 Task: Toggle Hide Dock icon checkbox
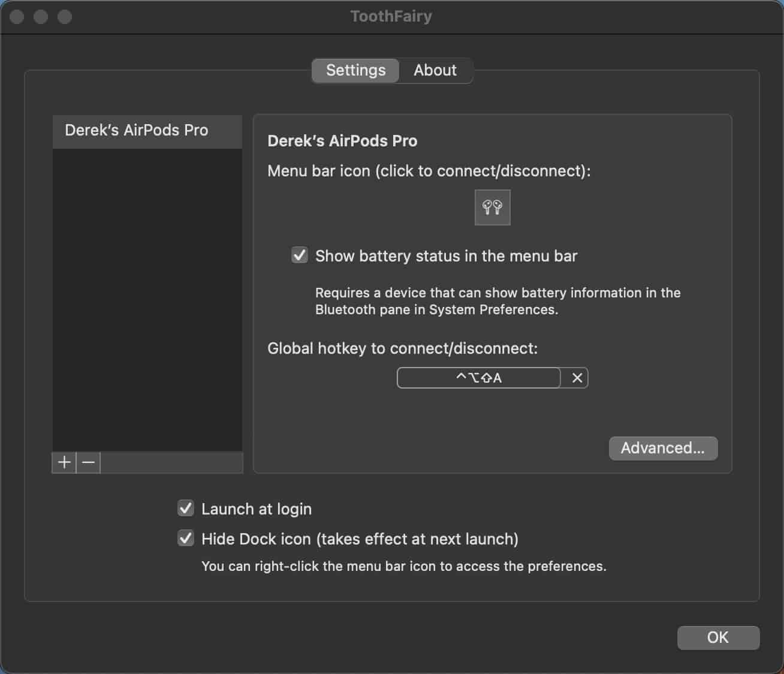tap(186, 538)
